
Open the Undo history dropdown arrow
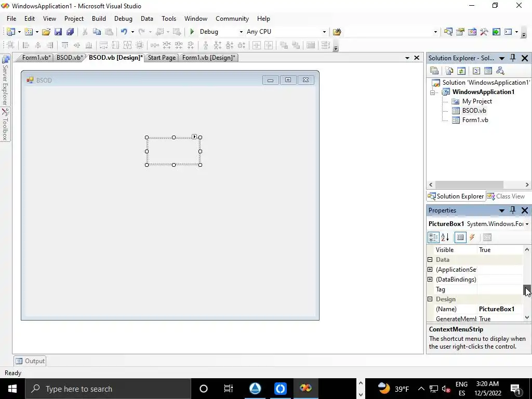pos(132,32)
